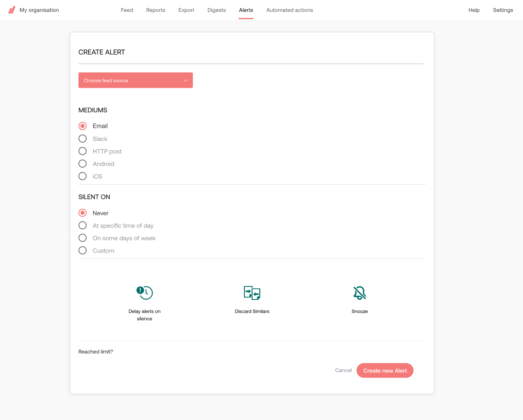Switch to the Export tab

tap(186, 10)
